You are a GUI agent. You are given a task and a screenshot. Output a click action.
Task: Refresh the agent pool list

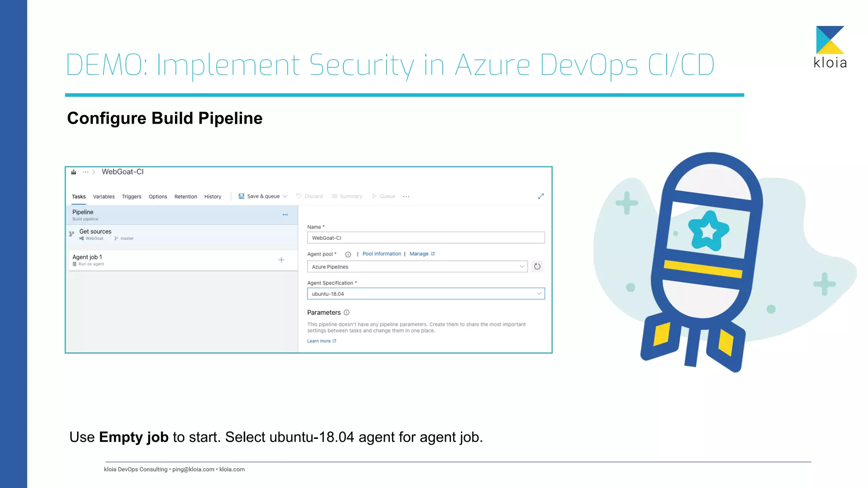pyautogui.click(x=537, y=266)
